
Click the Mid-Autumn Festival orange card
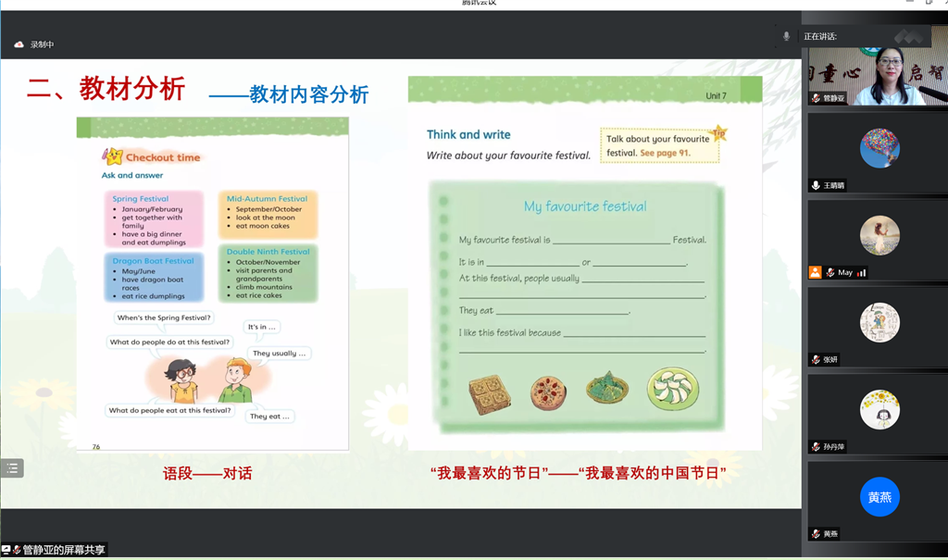268,214
